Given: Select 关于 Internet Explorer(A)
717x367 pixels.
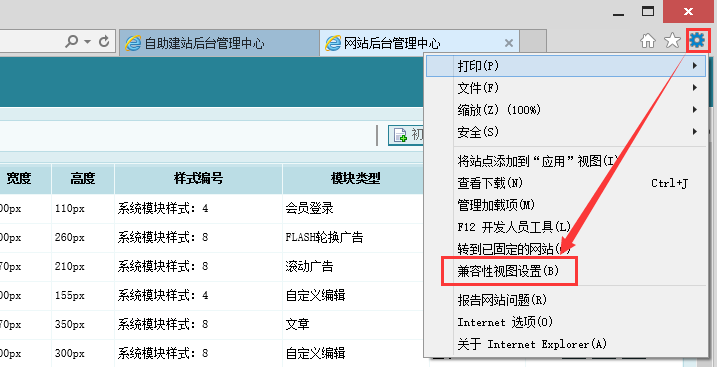Looking at the screenshot, I should tap(566, 344).
